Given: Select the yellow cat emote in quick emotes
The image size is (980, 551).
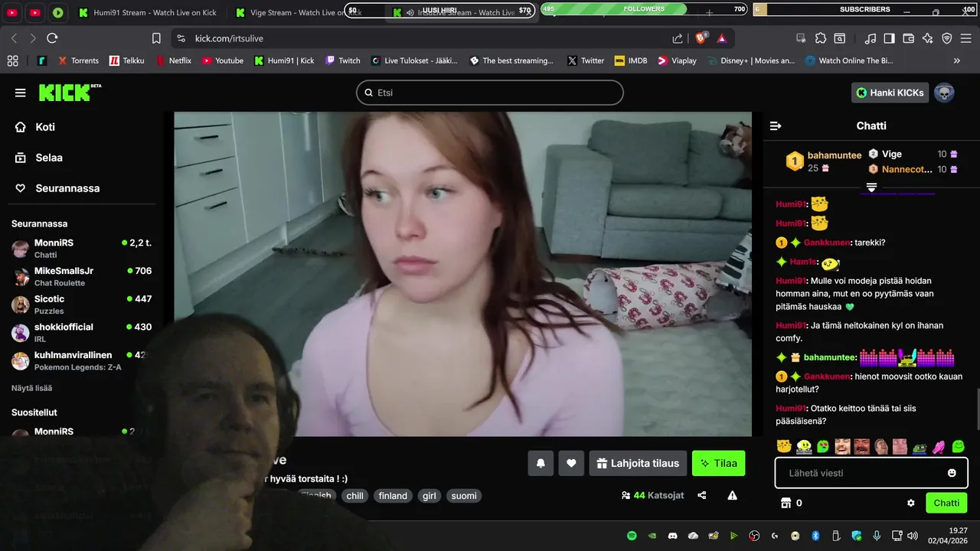Looking at the screenshot, I should (x=784, y=446).
